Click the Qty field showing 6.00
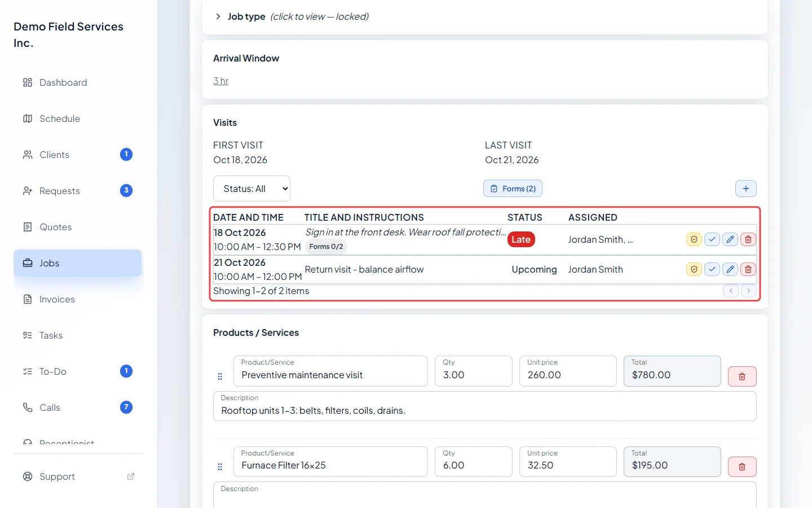The image size is (812, 508). pyautogui.click(x=474, y=462)
